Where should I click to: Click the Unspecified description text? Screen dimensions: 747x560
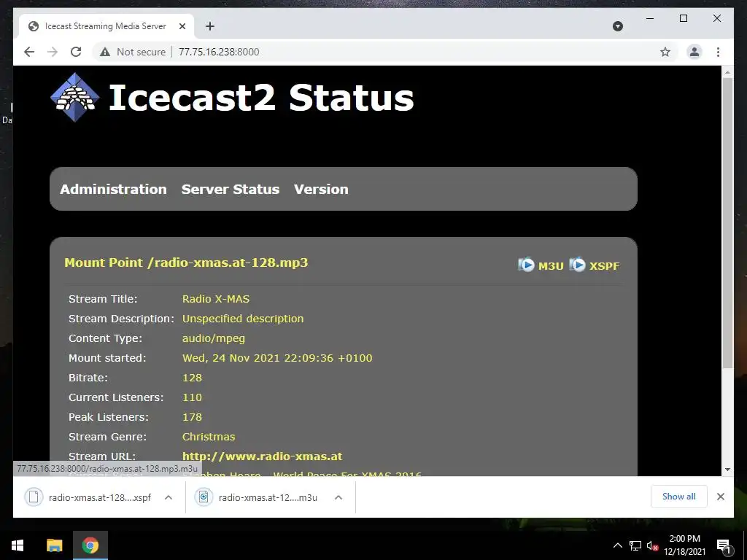point(243,319)
